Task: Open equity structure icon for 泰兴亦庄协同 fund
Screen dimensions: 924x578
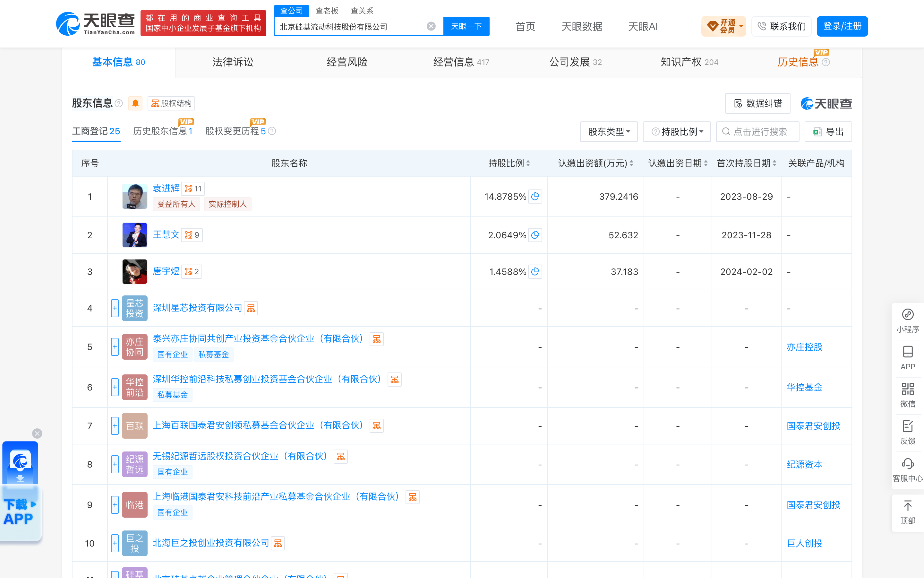Action: click(376, 339)
